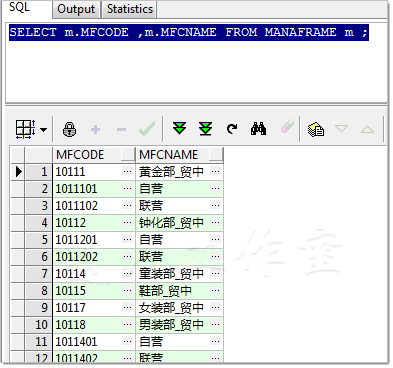This screenshot has height=368, width=393.
Task: Click the next upward triangle icon
Action: 367,129
